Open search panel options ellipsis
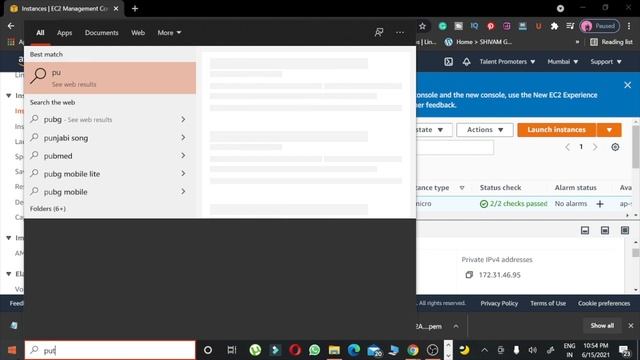 400,32
